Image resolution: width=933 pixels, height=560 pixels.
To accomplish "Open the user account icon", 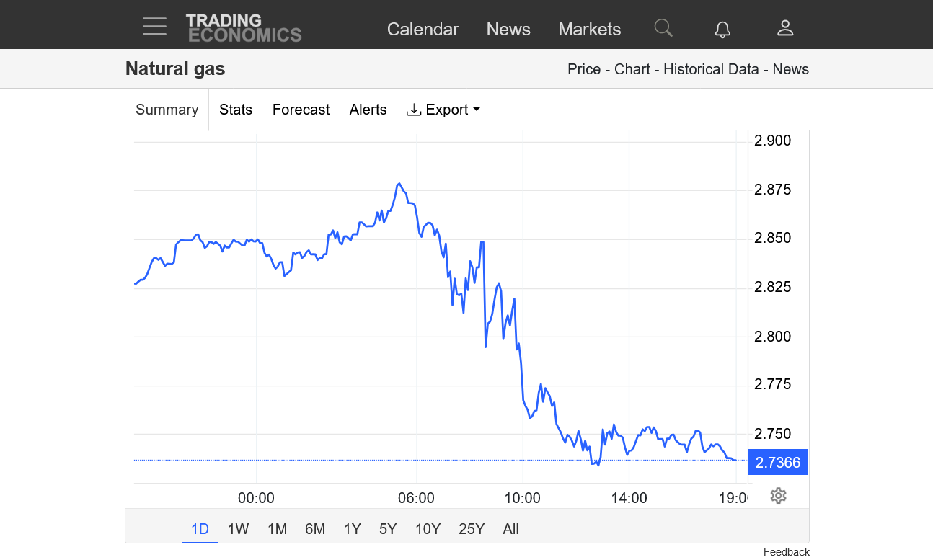I will 785,29.
